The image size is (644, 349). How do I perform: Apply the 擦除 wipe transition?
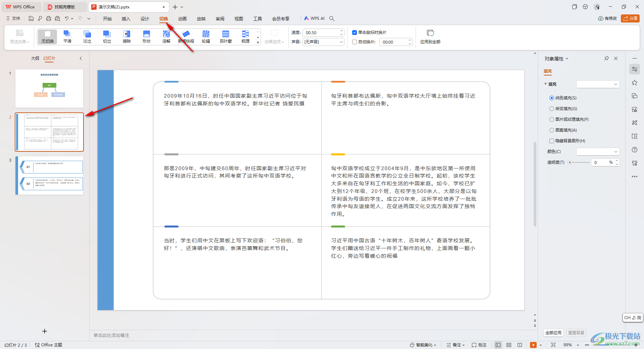(126, 37)
